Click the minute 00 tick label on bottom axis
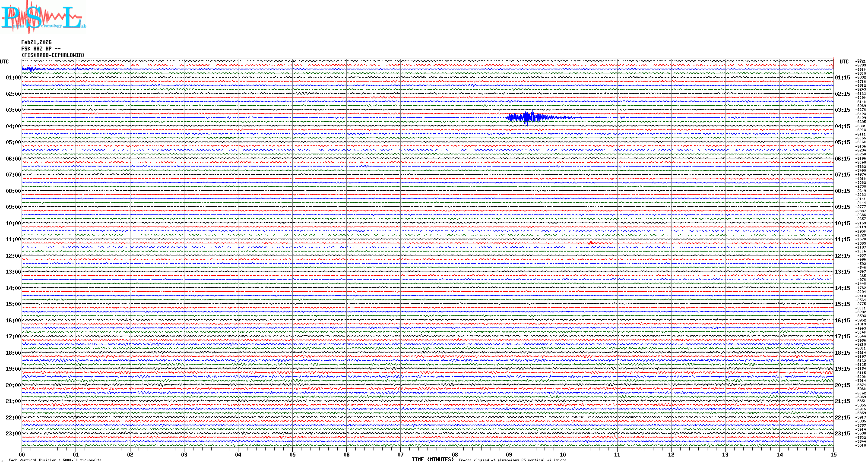 point(22,455)
